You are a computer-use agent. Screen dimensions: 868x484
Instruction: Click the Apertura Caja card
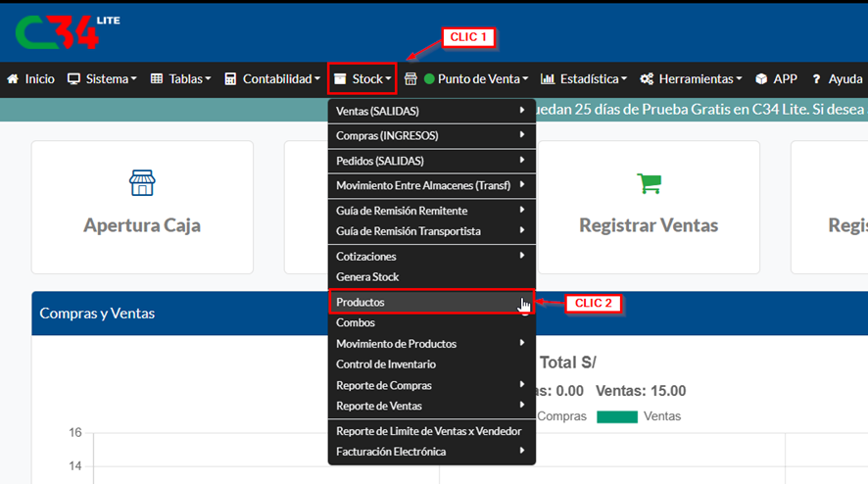[142, 207]
